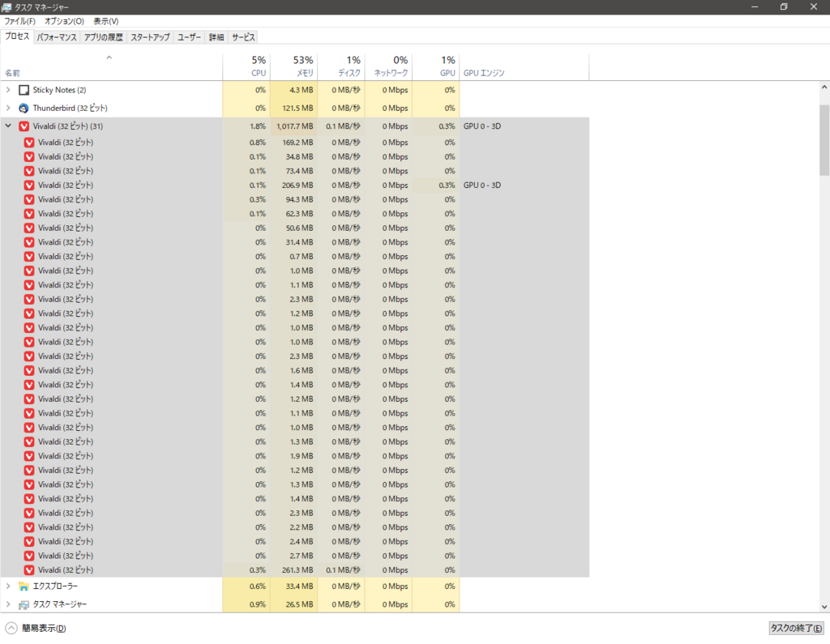Click Vivaldi icon in 31.4 MB row

click(x=29, y=242)
